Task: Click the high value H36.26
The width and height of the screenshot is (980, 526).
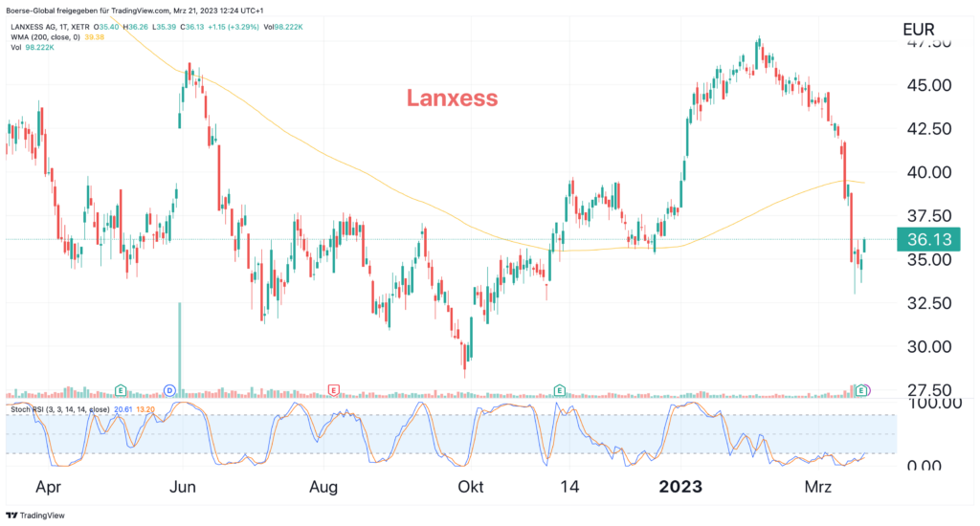Action: (136, 27)
